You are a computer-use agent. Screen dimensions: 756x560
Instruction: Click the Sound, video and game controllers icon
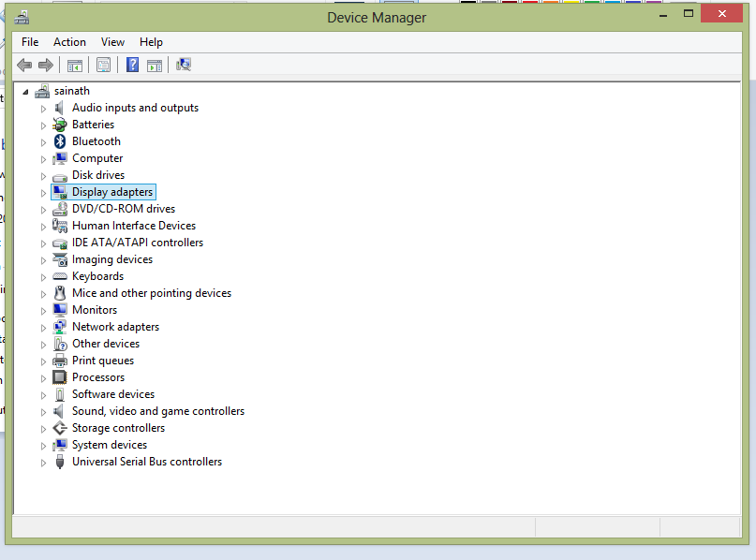click(x=59, y=411)
